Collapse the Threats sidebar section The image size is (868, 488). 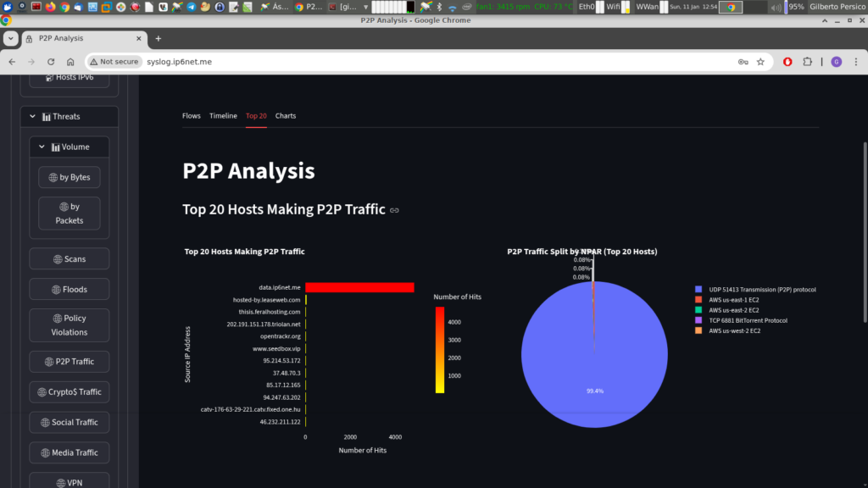(34, 117)
